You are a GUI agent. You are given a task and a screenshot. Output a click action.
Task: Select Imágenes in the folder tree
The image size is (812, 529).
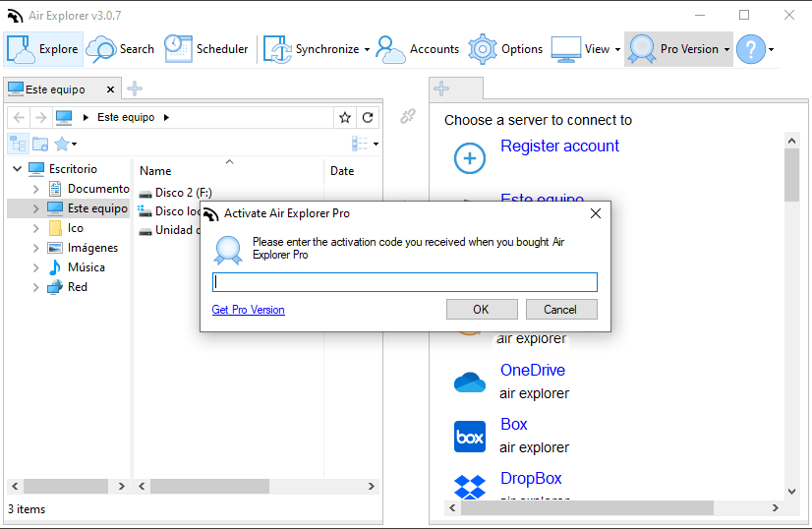coord(92,248)
